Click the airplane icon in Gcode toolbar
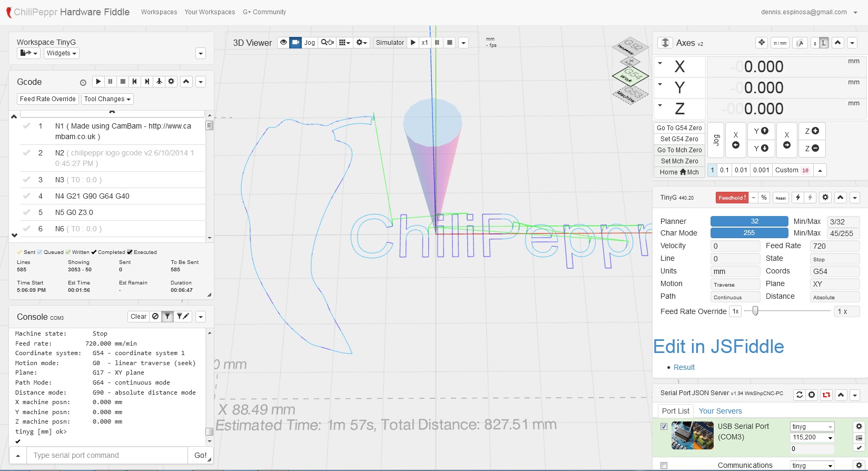 159,82
